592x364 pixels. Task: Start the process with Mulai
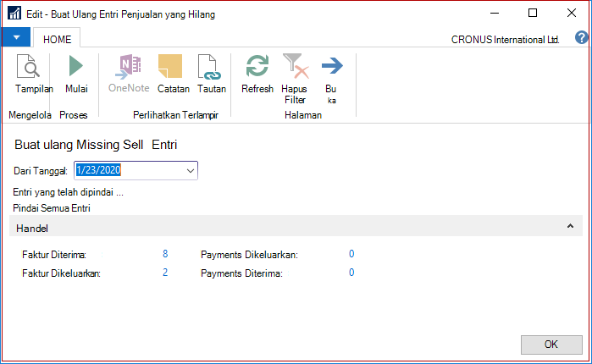tap(76, 66)
